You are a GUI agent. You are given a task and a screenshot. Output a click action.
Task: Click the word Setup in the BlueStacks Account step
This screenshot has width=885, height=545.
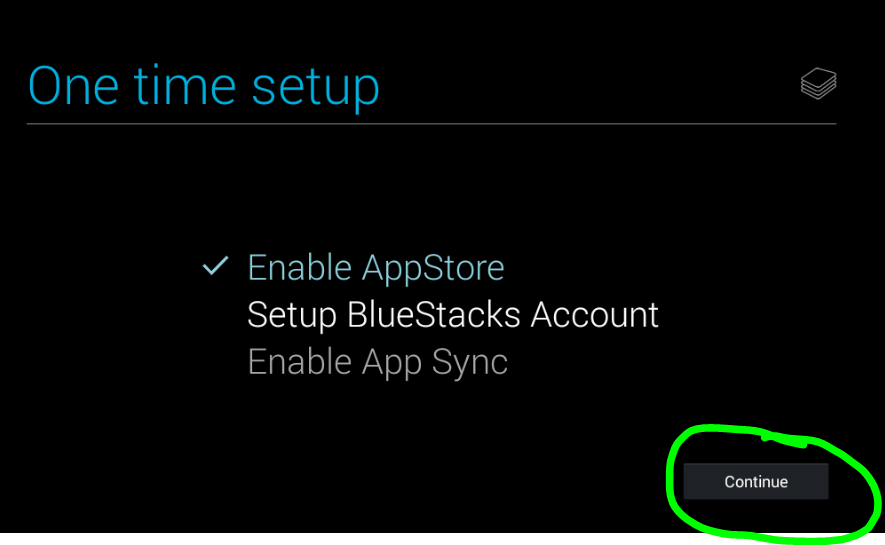coord(292,316)
